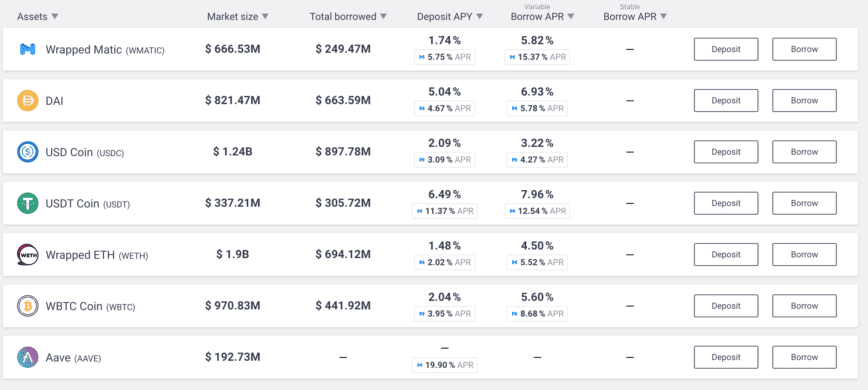The image size is (868, 390).
Task: Select the USD Coin logo icon
Action: pyautogui.click(x=28, y=152)
